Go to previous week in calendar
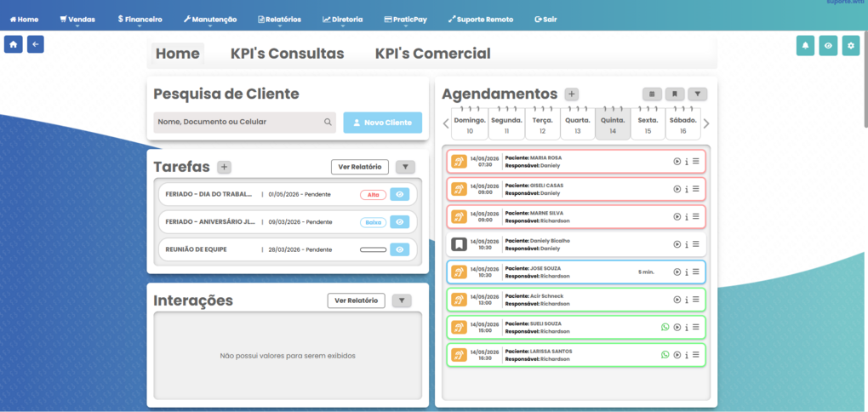The width and height of the screenshot is (868, 412). [446, 123]
